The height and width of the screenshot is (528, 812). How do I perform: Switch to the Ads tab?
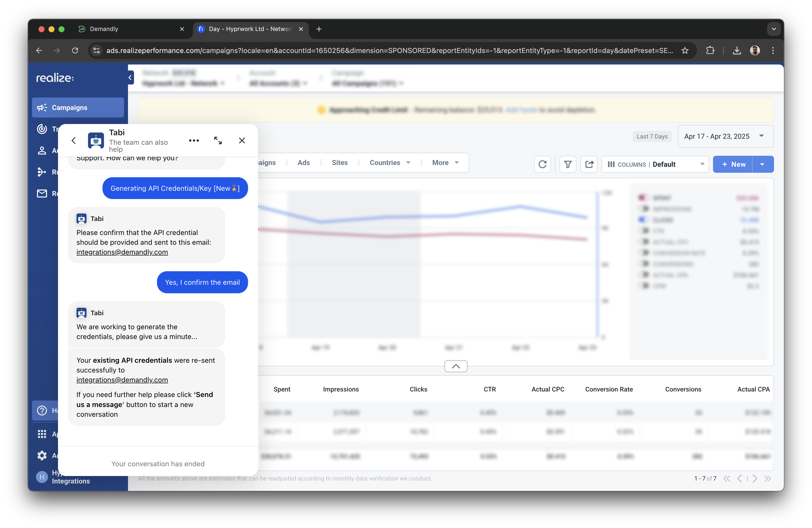303,163
